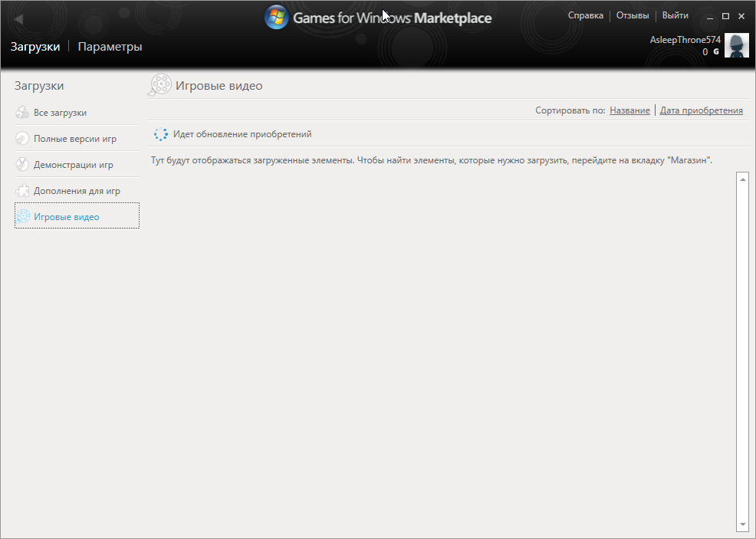The height and width of the screenshot is (539, 756).
Task: Click the gamerscore value 0
Action: [705, 51]
